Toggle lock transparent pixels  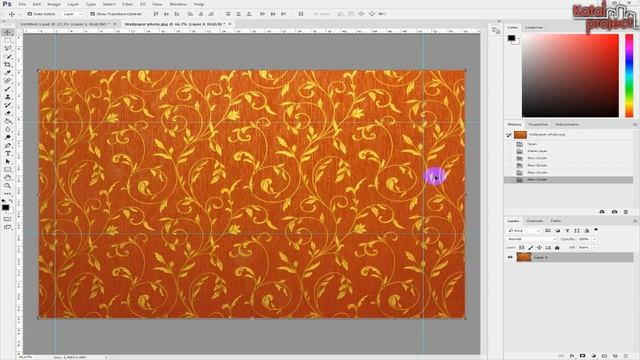(522, 248)
